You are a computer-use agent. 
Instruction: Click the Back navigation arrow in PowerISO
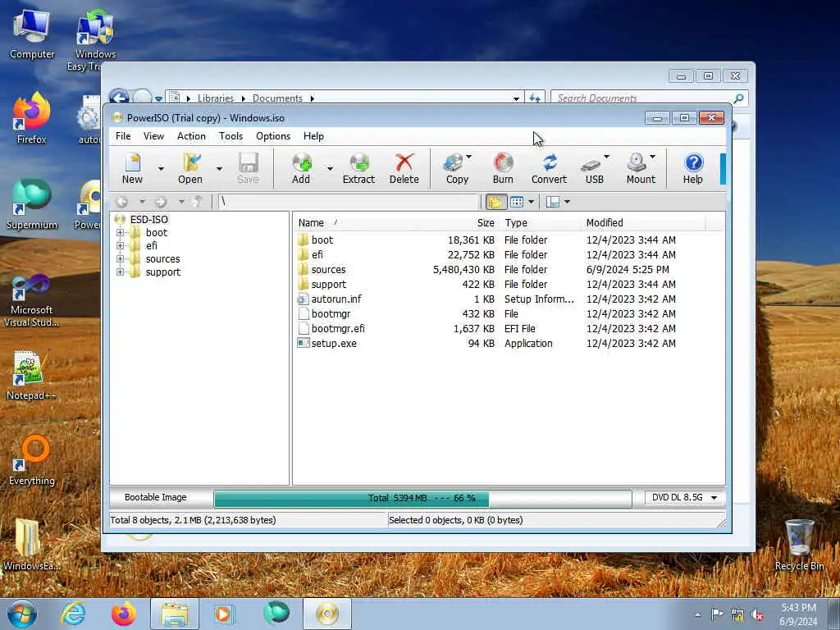click(122, 202)
